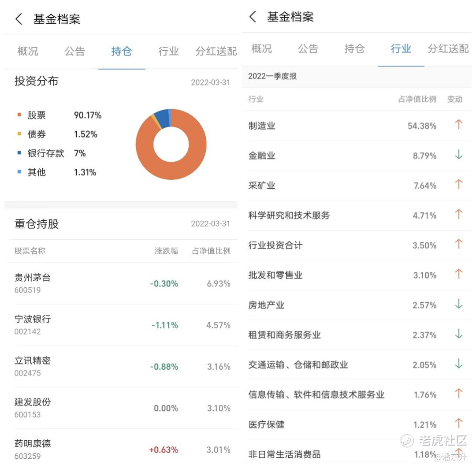Tap the back arrow on right fund profile
This screenshot has height=468, width=476.
click(x=253, y=16)
